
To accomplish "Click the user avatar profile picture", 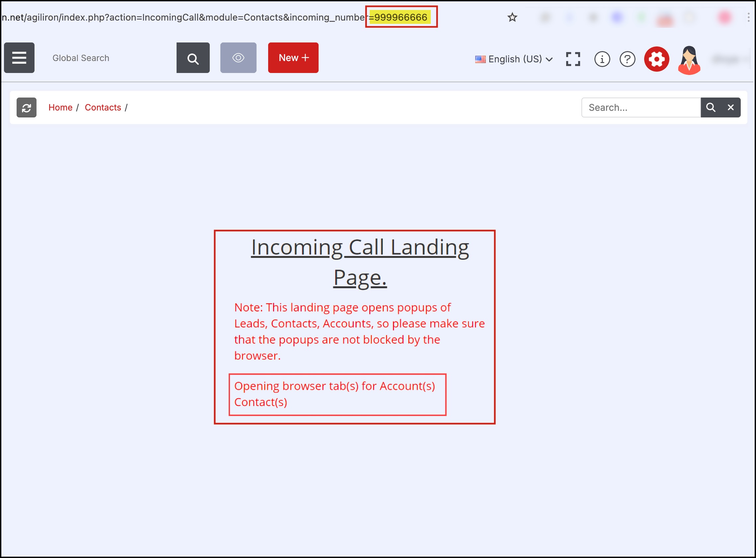I will coord(689,60).
